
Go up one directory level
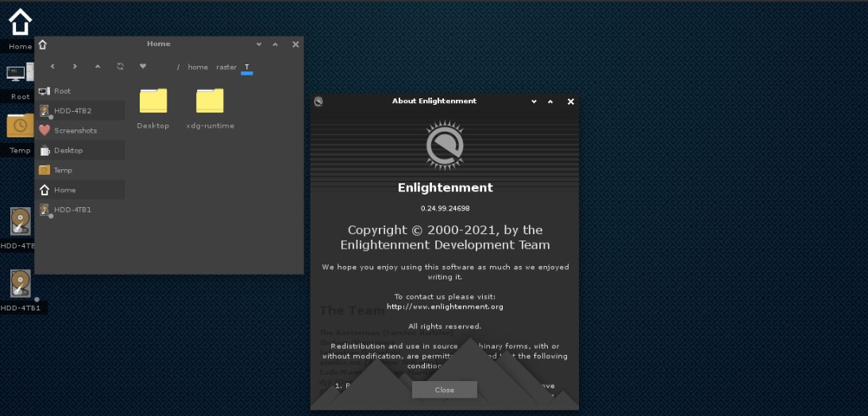click(x=98, y=67)
